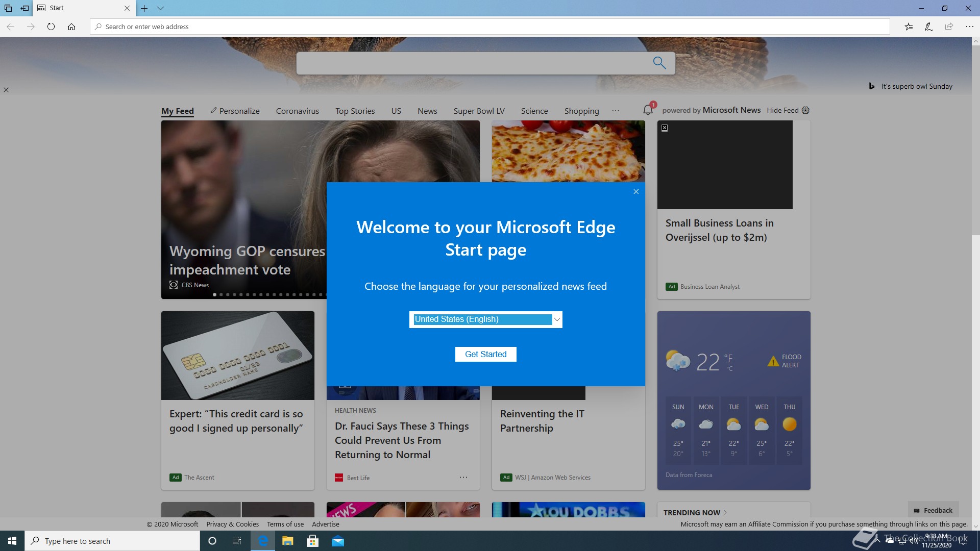Image resolution: width=980 pixels, height=551 pixels.
Task: Open Microsoft Store in the taskbar
Action: coord(313,541)
